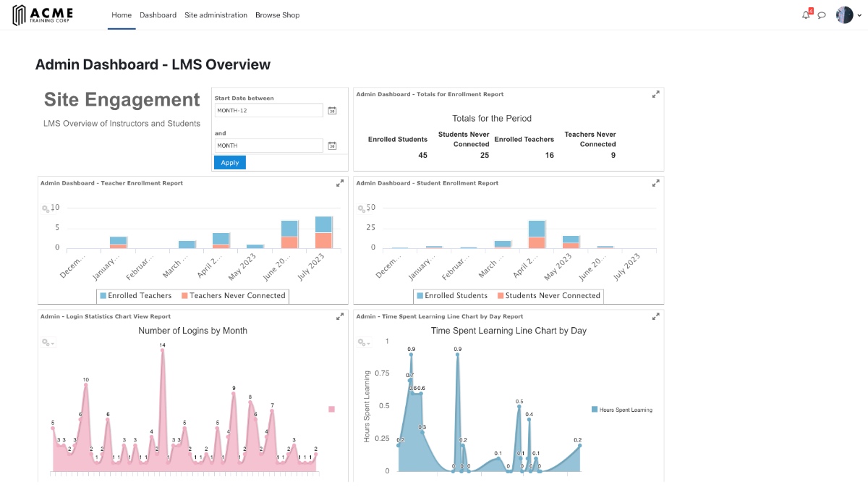
Task: Open the Browse Shop page
Action: (277, 14)
